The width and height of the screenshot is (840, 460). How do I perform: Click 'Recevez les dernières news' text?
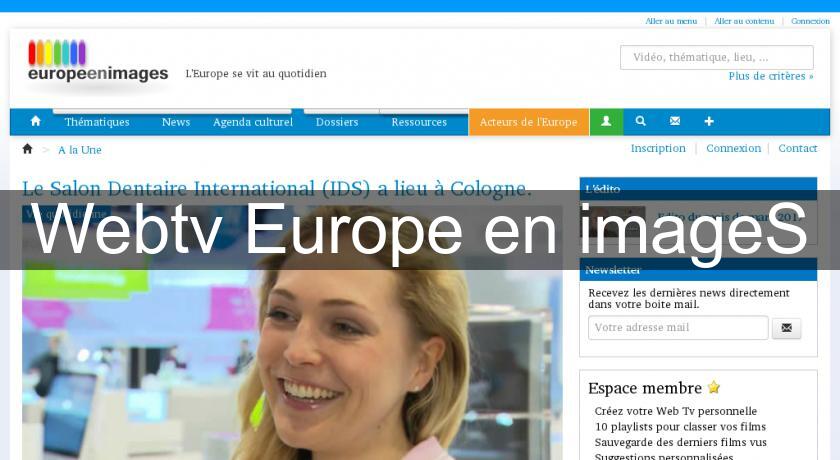(689, 298)
